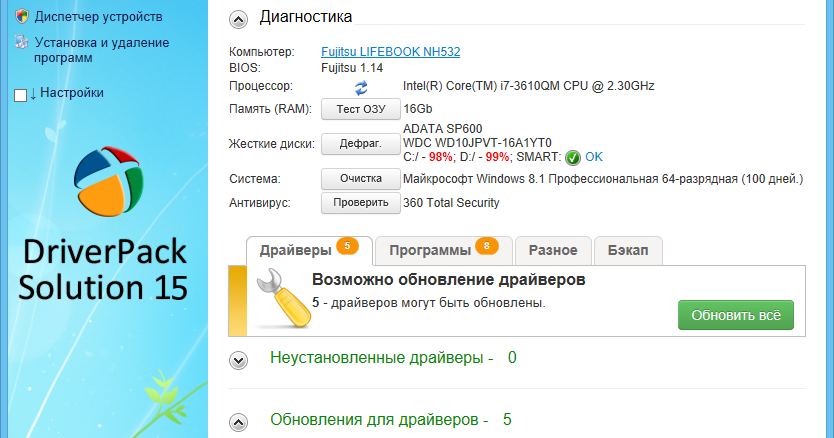The image size is (834, 438).
Task: Click the orange 5 badge on Драйверы
Action: click(347, 246)
